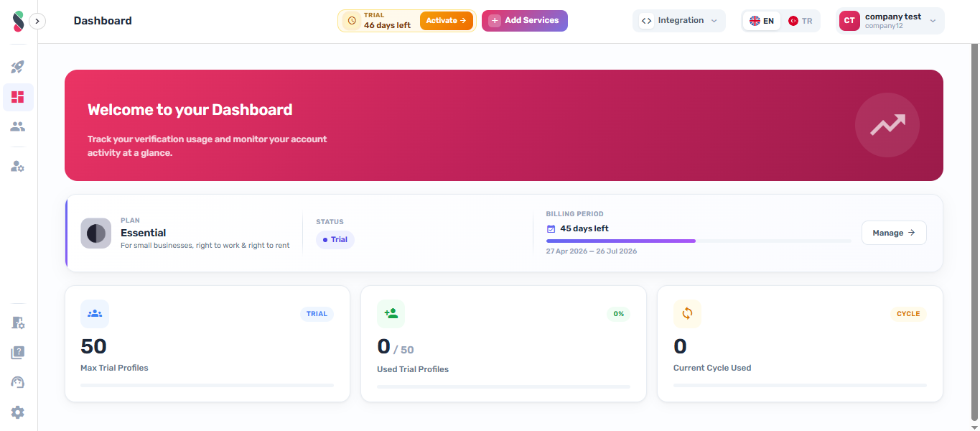Open the support headset sidebar icon
This screenshot has width=980, height=431.
18,382
